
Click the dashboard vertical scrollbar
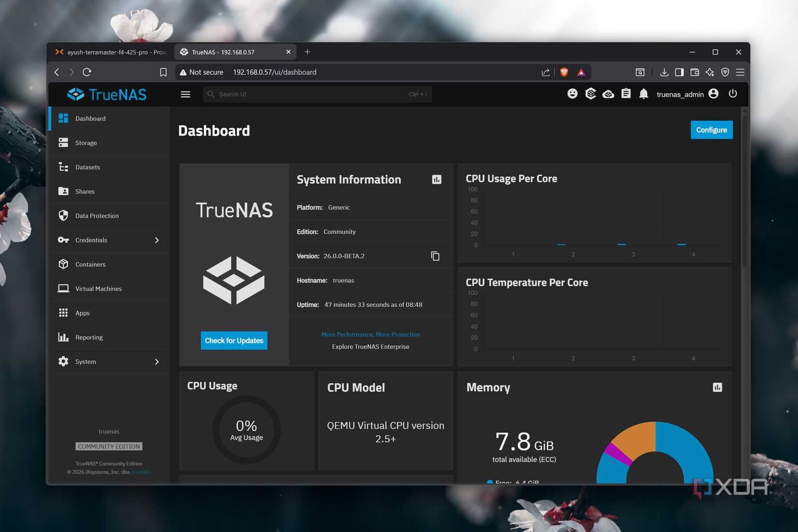pos(745,192)
